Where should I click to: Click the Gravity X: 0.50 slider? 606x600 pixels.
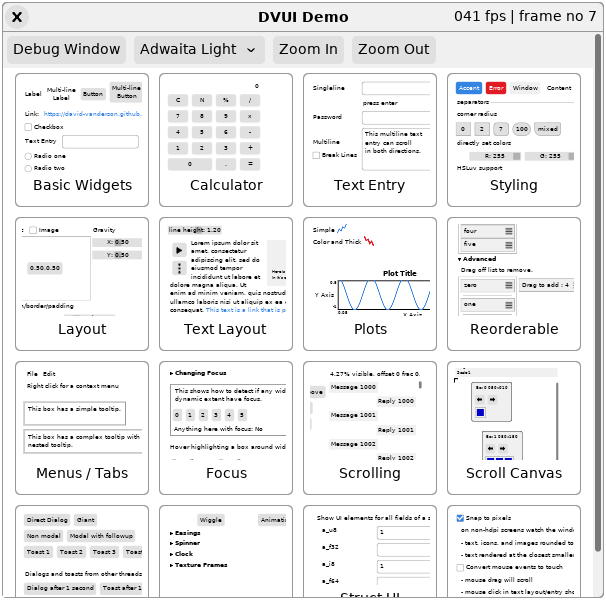[117, 242]
